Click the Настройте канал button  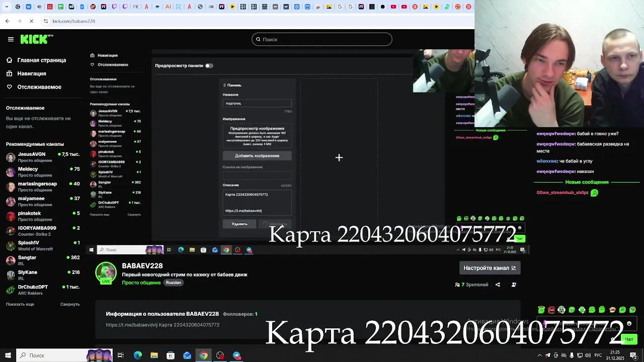(490, 268)
